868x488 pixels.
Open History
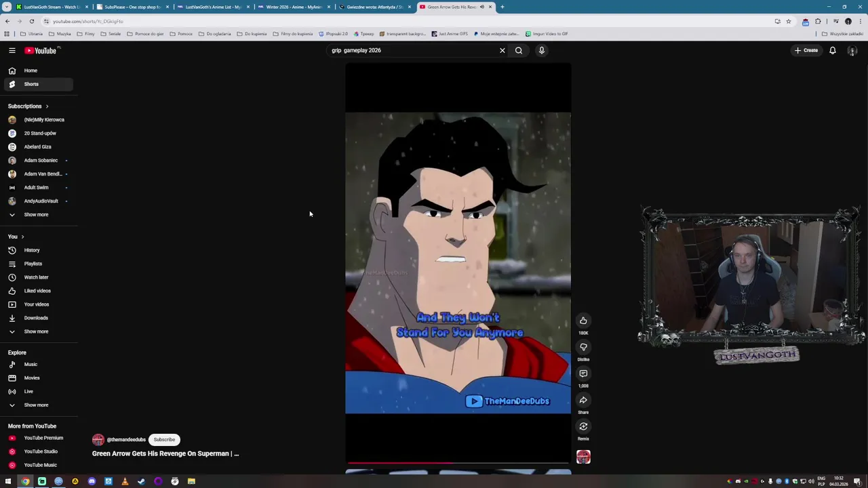pos(39,250)
